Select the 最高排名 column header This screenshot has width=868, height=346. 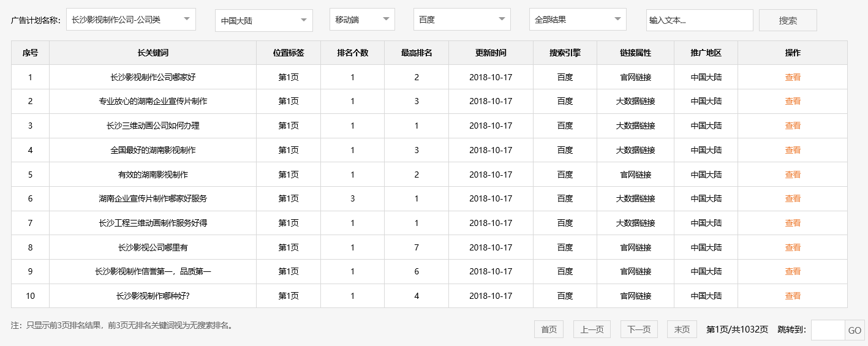coord(417,53)
